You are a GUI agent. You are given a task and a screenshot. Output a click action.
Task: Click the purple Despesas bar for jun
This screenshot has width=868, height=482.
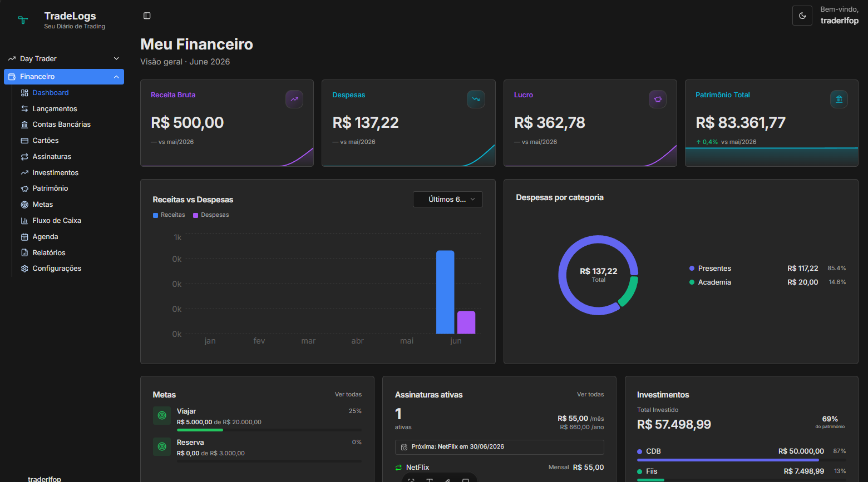click(466, 322)
